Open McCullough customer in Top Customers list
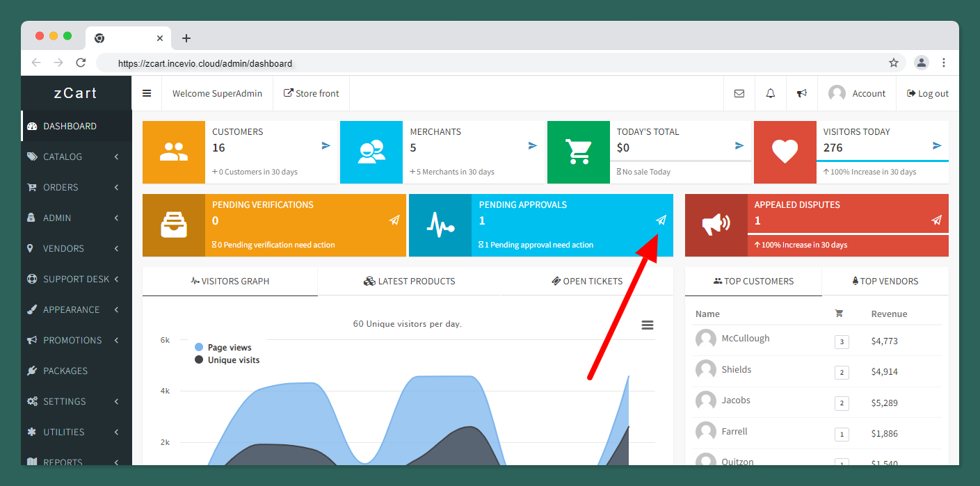Viewport: 980px width, 486px height. click(x=745, y=339)
